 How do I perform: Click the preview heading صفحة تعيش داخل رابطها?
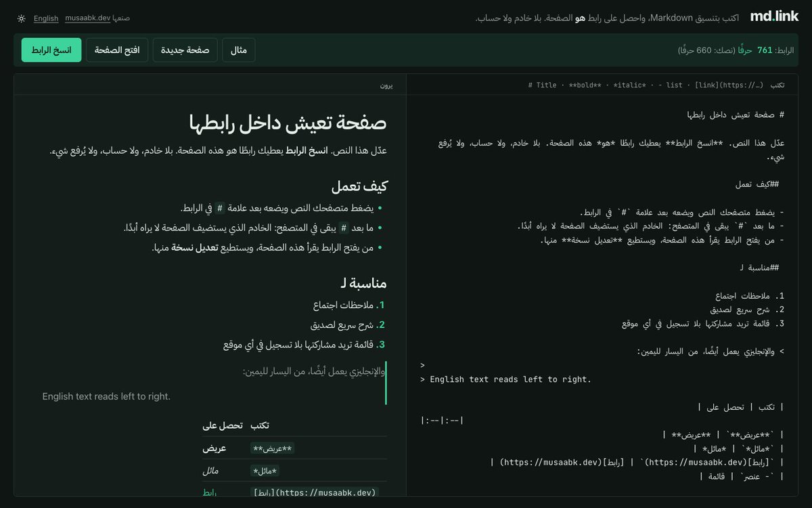tap(288, 123)
